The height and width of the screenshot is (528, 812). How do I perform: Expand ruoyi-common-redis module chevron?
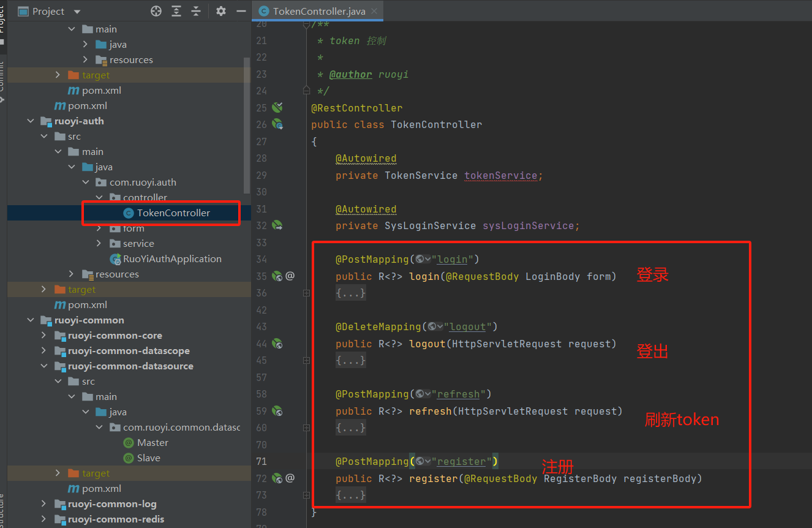tap(44, 519)
